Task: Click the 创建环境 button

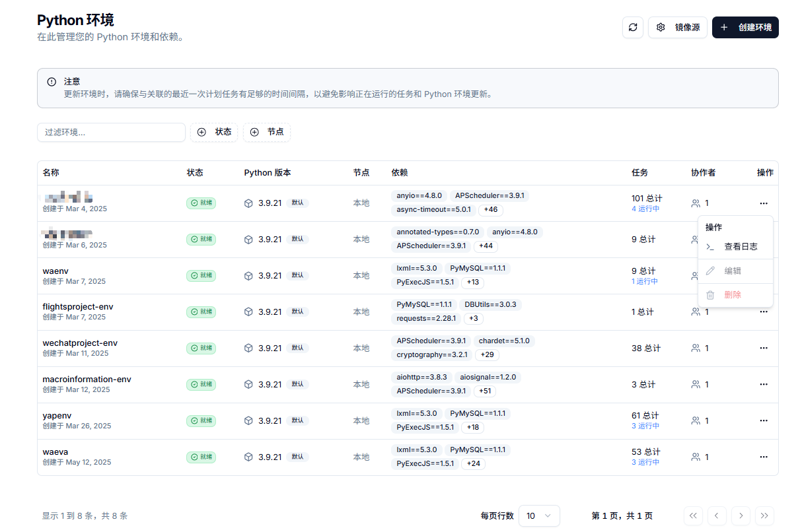Action: [745, 27]
